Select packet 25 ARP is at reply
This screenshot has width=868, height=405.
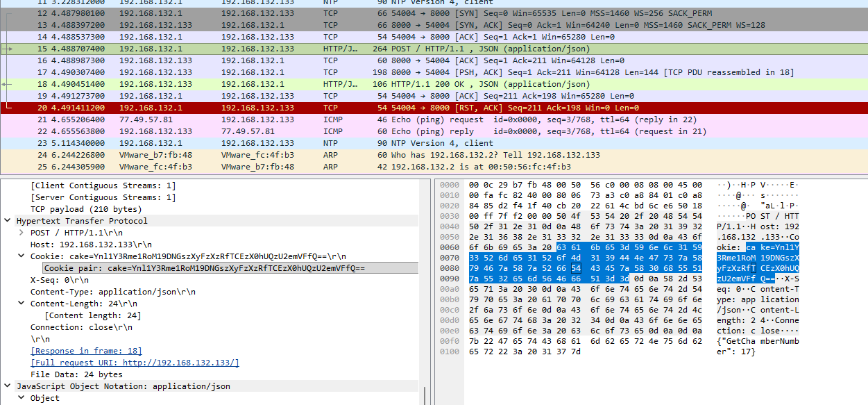[434, 167]
